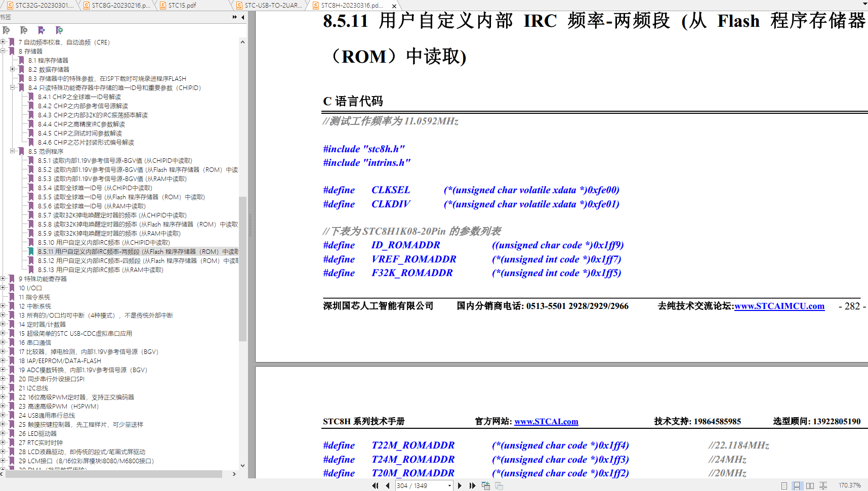Collapse the 8.5 范例程序 node
Viewport: 868px width, 491px height.
(13, 151)
